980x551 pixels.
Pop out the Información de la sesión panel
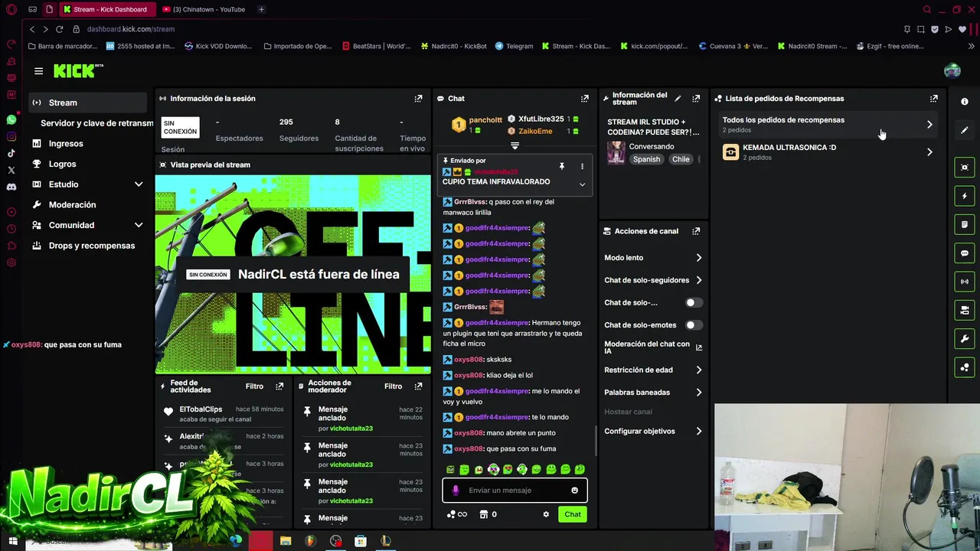point(418,99)
